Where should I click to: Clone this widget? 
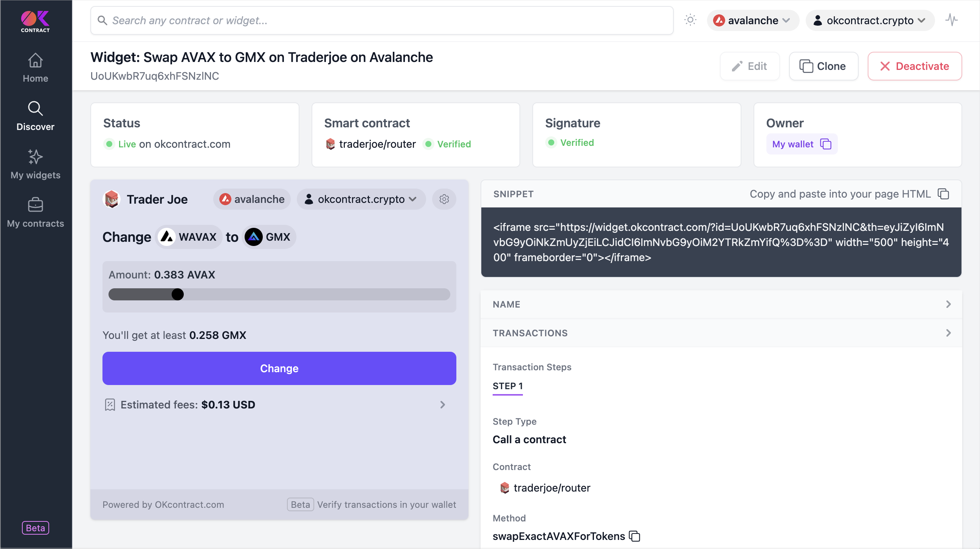coord(823,66)
